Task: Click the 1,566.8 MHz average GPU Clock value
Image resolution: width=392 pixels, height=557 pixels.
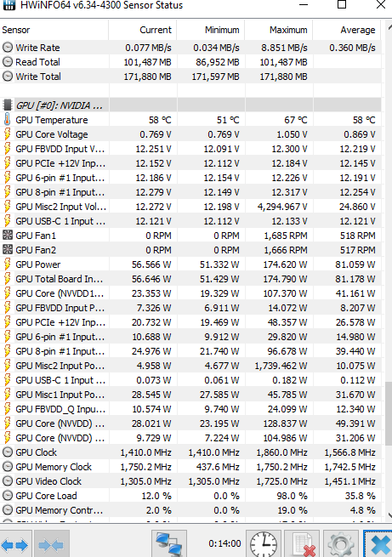Action: pyautogui.click(x=349, y=452)
